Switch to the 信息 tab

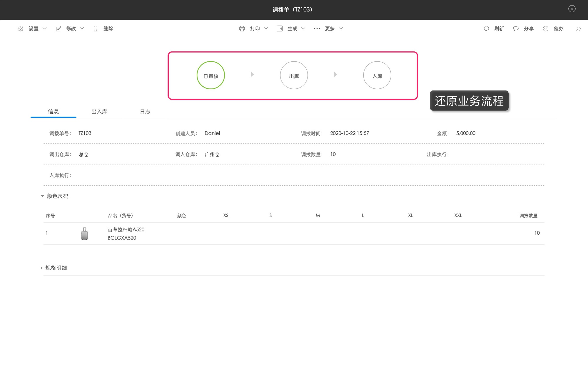click(x=54, y=112)
